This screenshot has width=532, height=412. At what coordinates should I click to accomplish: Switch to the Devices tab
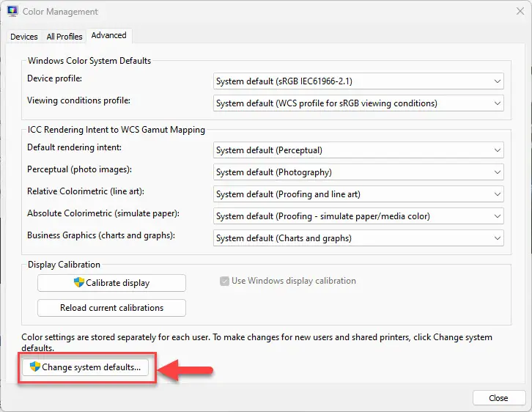coord(23,37)
